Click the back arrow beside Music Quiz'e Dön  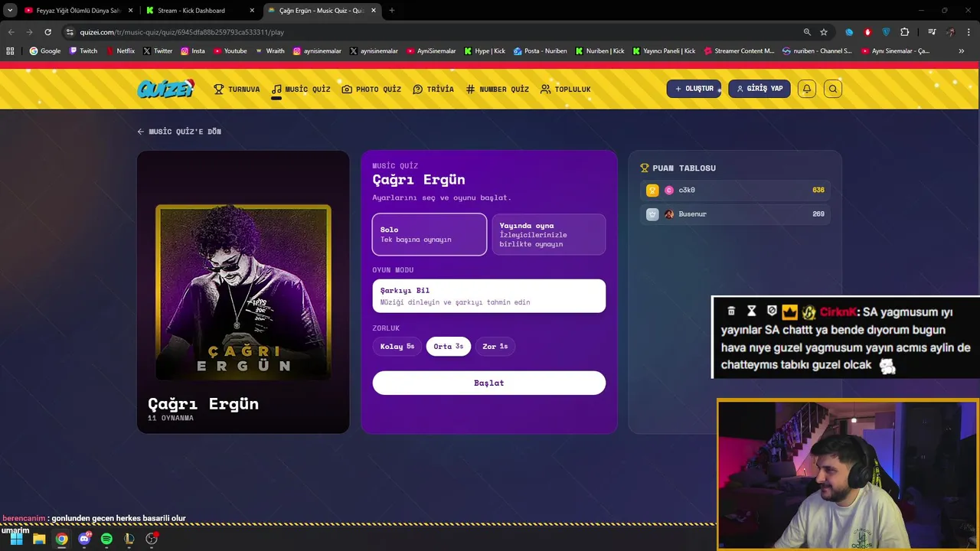coord(140,132)
